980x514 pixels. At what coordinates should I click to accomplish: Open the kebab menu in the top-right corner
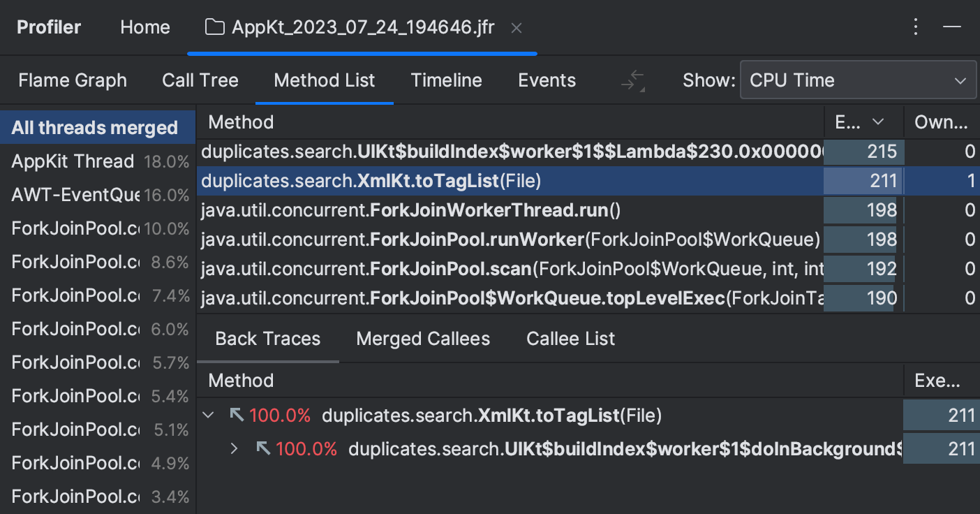point(916,26)
